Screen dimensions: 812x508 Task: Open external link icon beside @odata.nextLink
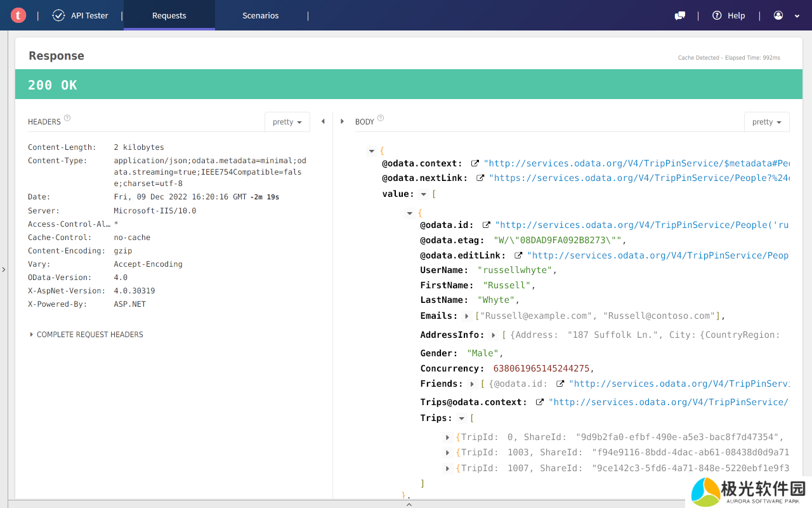[x=480, y=178]
